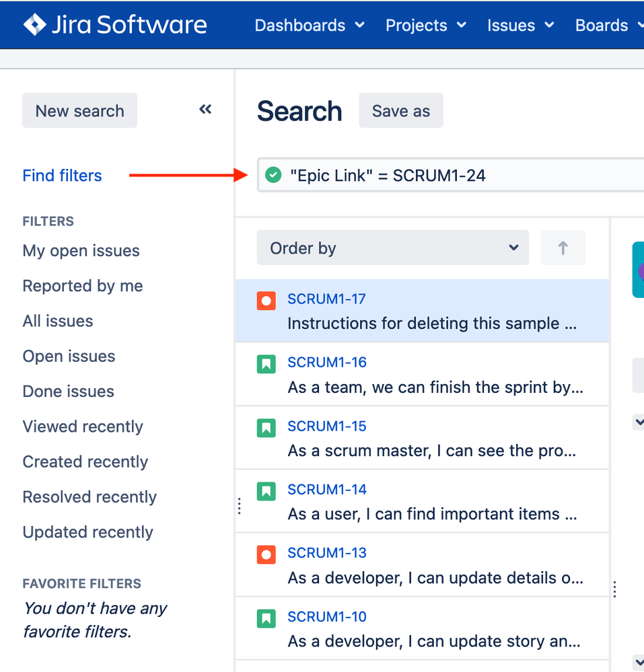Image resolution: width=644 pixels, height=672 pixels.
Task: Expand the Projects menu
Action: (x=425, y=26)
